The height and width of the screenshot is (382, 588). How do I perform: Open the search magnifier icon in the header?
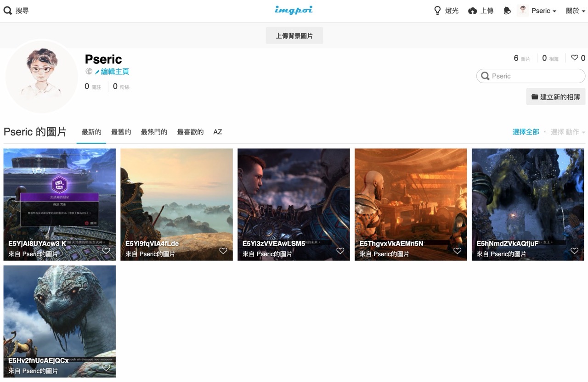click(8, 11)
